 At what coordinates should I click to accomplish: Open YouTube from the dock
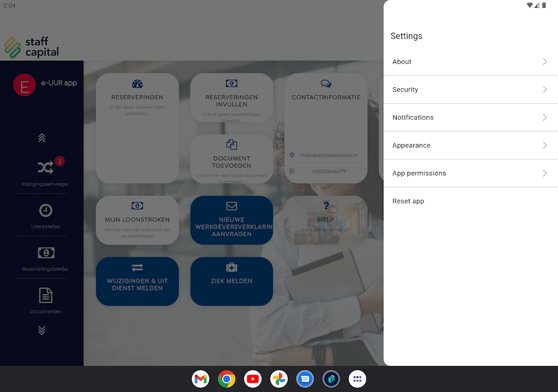click(x=253, y=379)
